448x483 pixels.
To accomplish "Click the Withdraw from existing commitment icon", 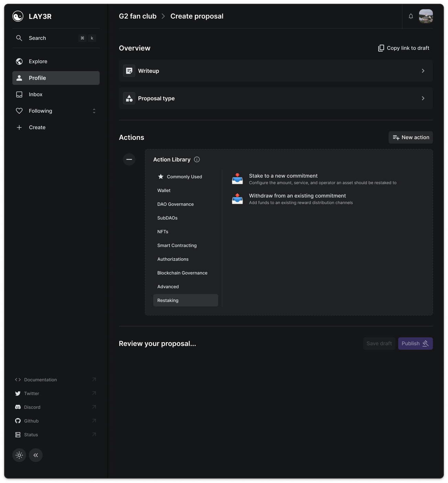I will click(x=237, y=199).
